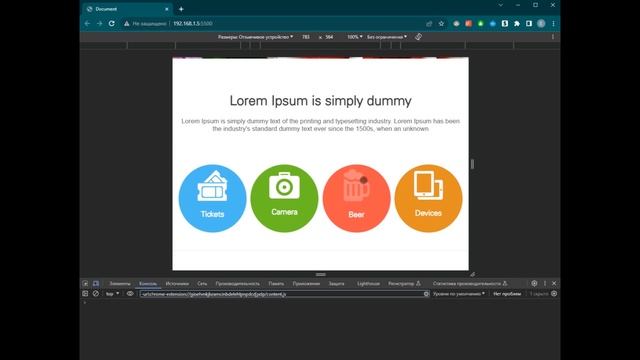
Task: Bookmark the page with the star icon
Action: click(441, 24)
